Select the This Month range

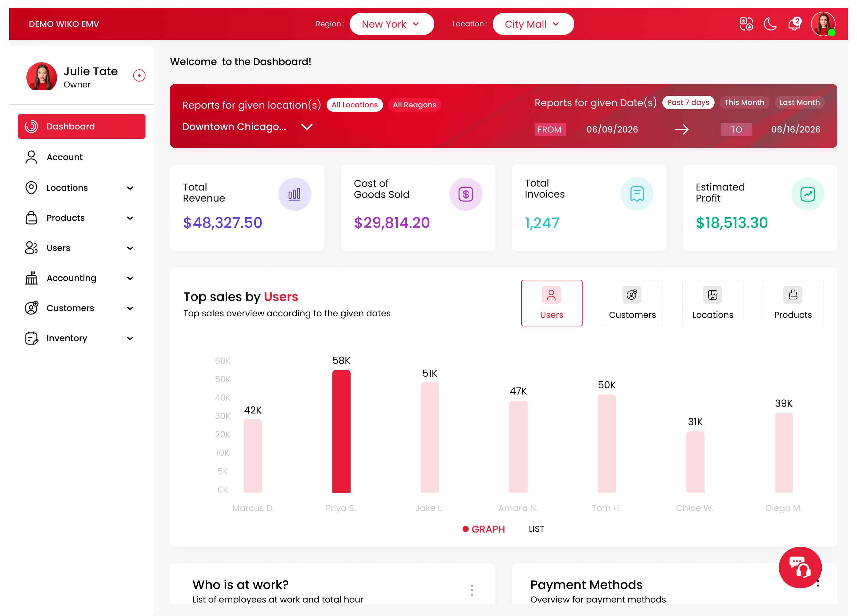(744, 102)
